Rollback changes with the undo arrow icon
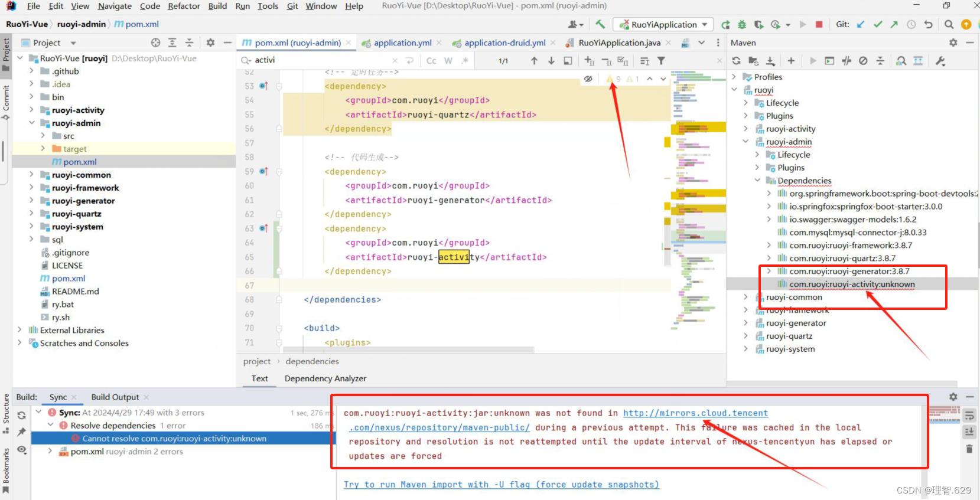Viewport: 980px width, 500px height. [x=929, y=25]
